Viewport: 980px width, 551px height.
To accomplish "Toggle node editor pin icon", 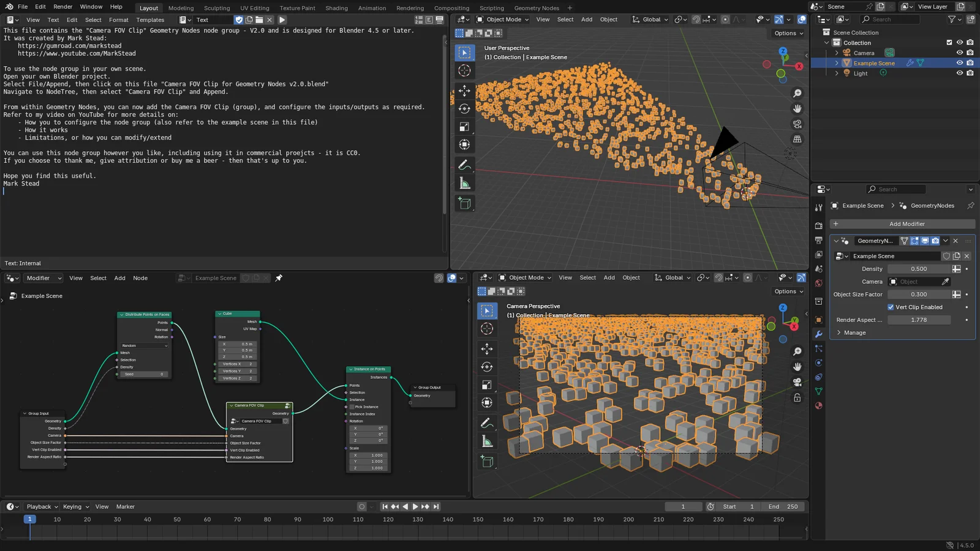I will (279, 278).
